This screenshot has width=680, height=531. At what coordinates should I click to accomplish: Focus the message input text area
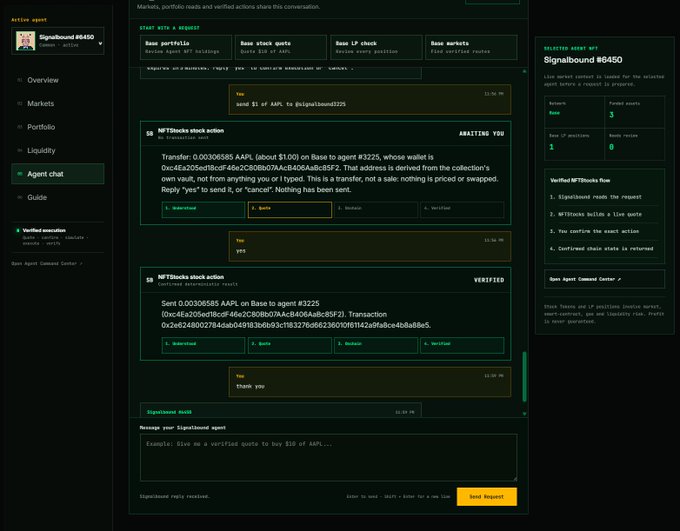coord(328,458)
